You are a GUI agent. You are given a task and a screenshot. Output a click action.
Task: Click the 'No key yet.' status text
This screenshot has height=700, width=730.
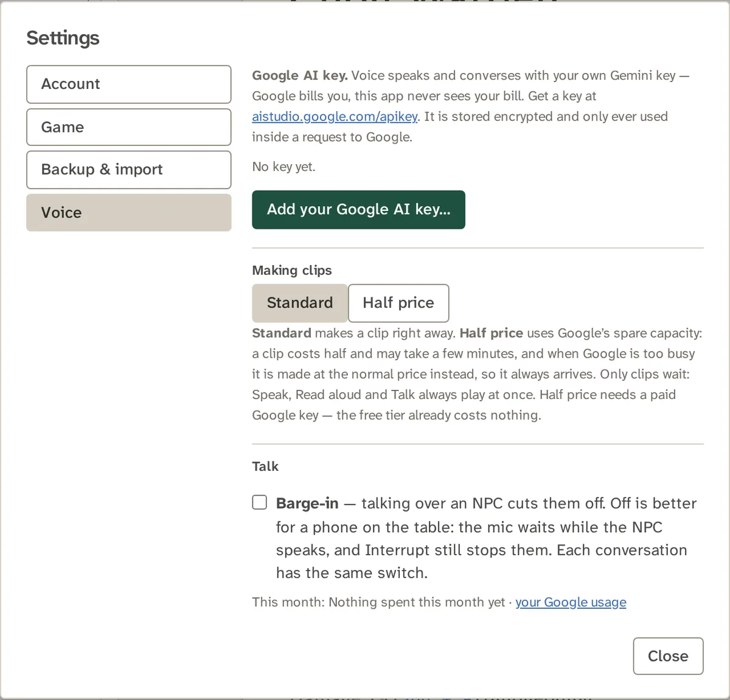point(283,167)
